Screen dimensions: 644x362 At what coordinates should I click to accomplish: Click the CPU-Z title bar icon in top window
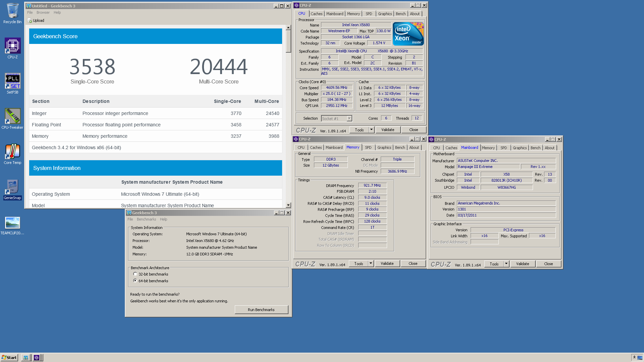[x=297, y=5]
